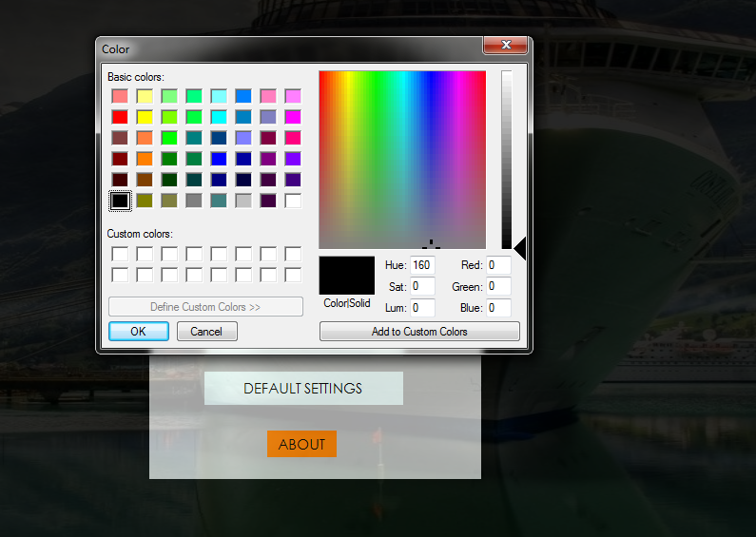Choose the medium gray basic color swatch
This screenshot has width=756, height=537.
coord(194,201)
